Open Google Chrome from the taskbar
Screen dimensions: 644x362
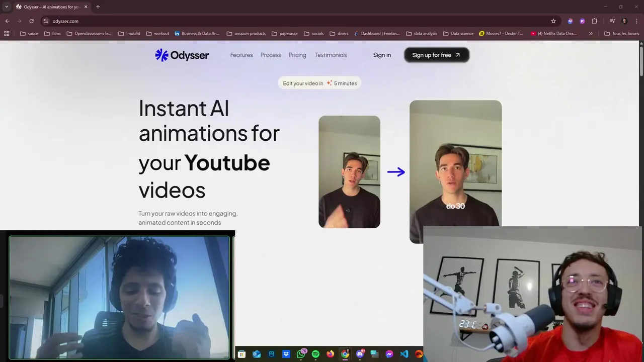pyautogui.click(x=345, y=354)
